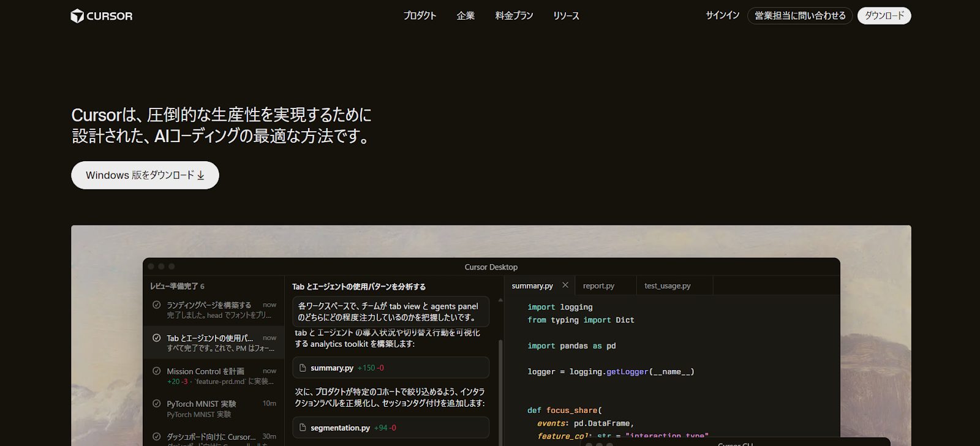980x446 pixels.
Task: Click the Cursor logo in the header
Action: 102,16
